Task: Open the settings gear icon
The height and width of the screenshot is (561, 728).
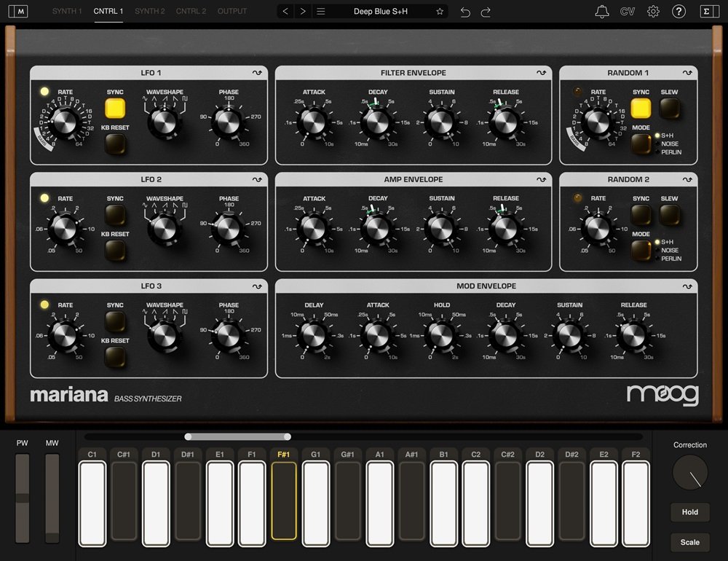Action: coord(653,12)
